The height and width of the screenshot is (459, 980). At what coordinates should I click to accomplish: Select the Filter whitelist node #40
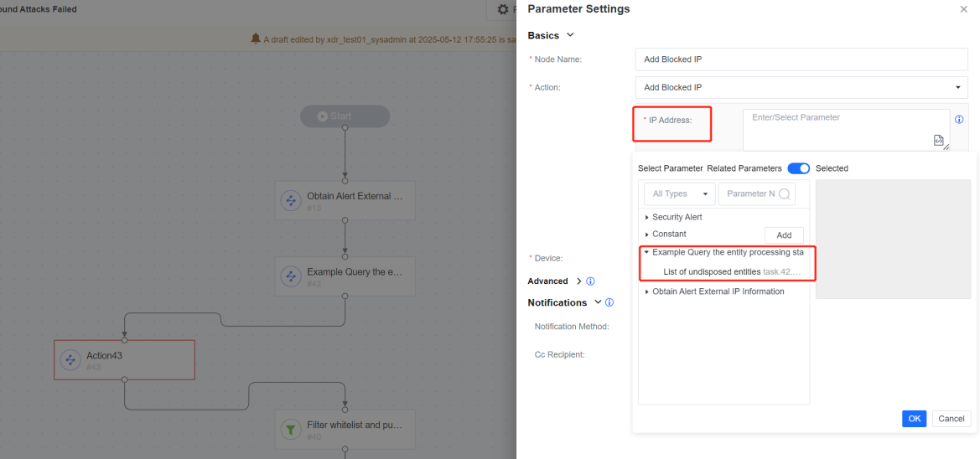[345, 430]
